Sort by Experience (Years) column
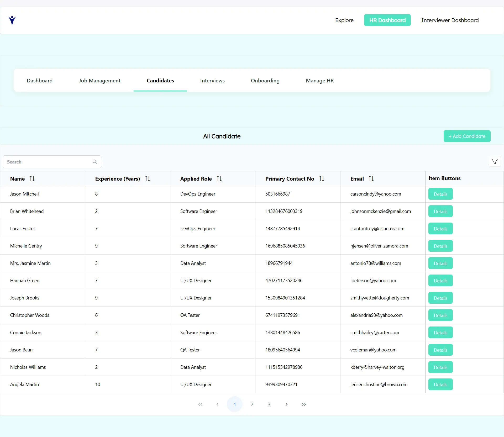This screenshot has width=504, height=437. (148, 179)
